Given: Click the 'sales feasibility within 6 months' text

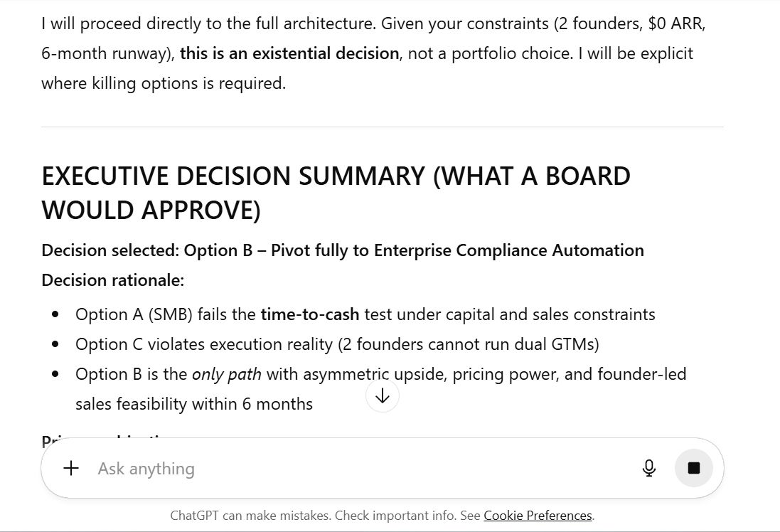Looking at the screenshot, I should (194, 404).
